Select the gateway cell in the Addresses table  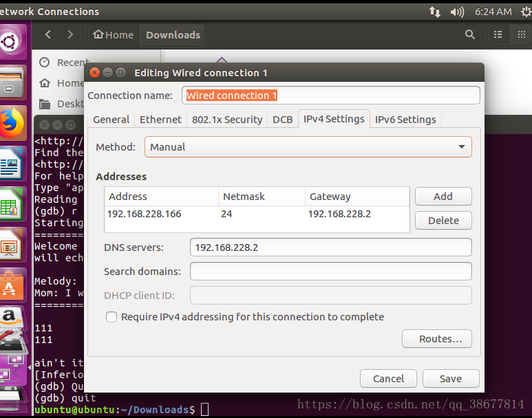(339, 214)
